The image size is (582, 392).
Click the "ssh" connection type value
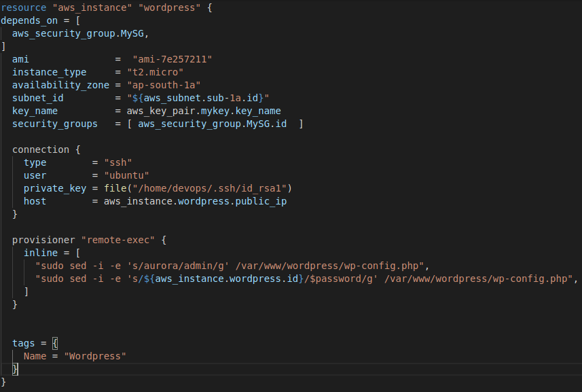click(x=118, y=162)
